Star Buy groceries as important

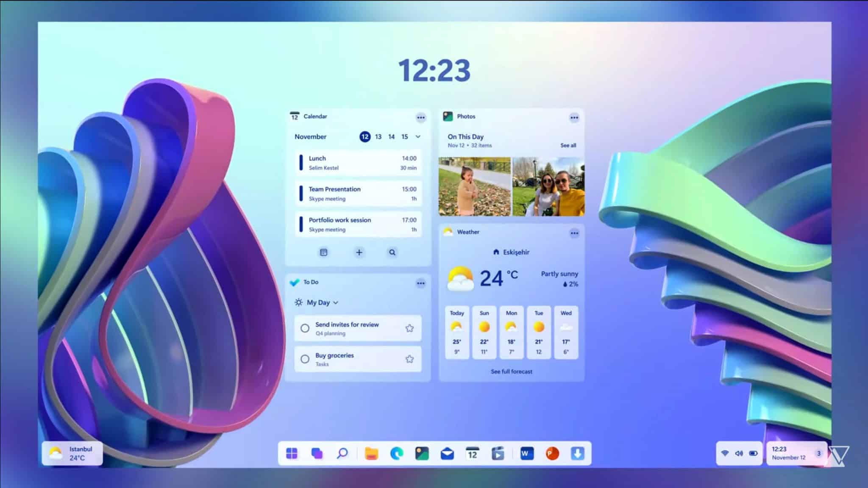click(x=409, y=358)
